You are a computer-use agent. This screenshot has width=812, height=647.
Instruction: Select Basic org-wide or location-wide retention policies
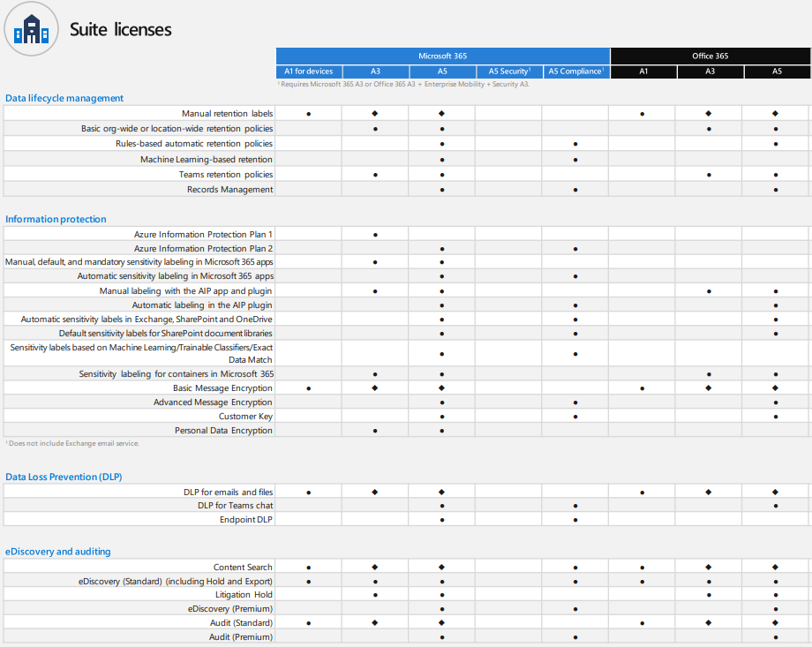click(x=177, y=129)
